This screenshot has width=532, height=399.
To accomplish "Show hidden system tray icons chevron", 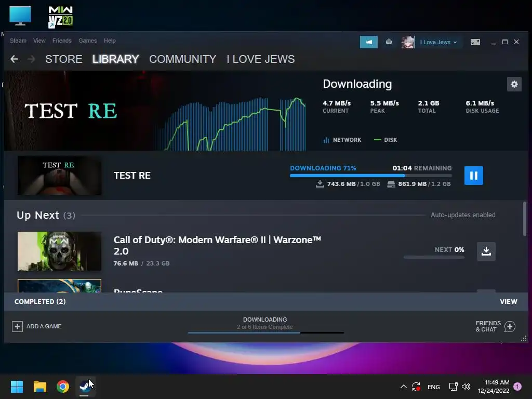I will (x=403, y=387).
